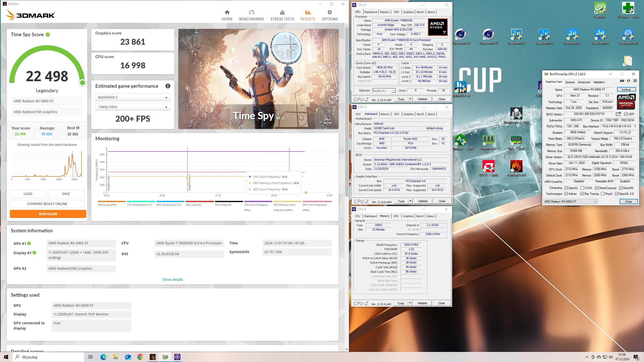Open the OCCT desktop shortcut

click(488, 168)
